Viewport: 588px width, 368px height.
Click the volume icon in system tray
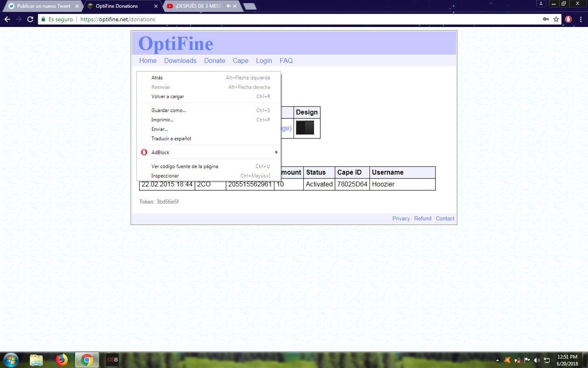(x=537, y=360)
